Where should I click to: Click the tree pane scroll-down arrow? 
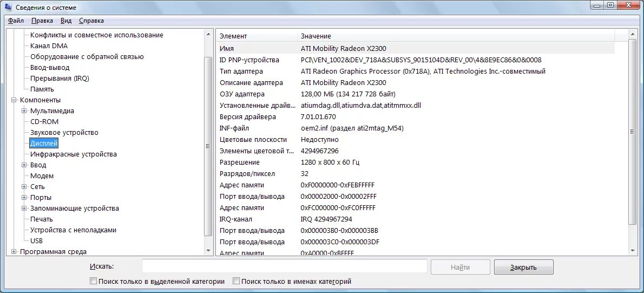click(208, 250)
